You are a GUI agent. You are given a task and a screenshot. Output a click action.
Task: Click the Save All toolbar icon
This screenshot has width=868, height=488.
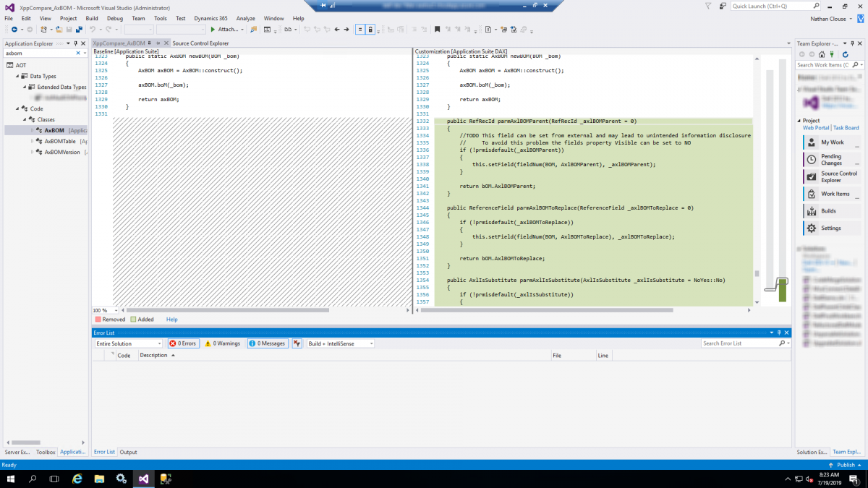tap(78, 30)
